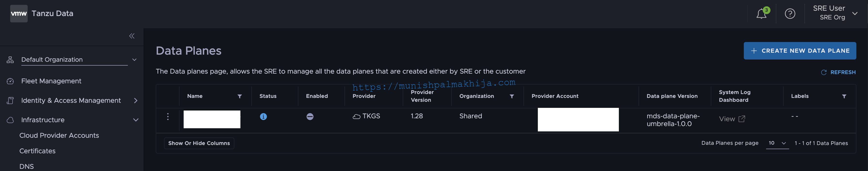View the System Log Dashboard link

coord(732,119)
